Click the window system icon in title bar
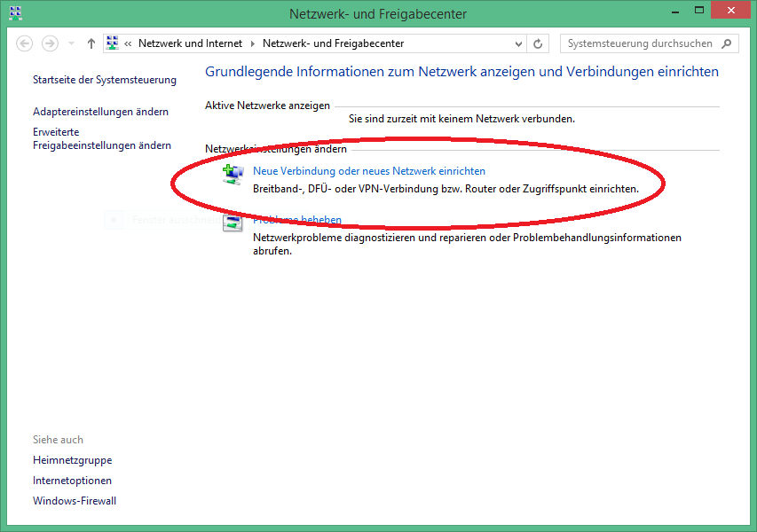The image size is (757, 532). (x=15, y=12)
